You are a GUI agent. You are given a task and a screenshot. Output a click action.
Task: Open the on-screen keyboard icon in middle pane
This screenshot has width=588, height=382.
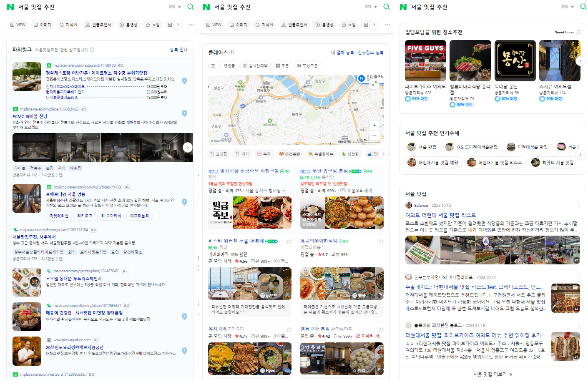point(368,7)
